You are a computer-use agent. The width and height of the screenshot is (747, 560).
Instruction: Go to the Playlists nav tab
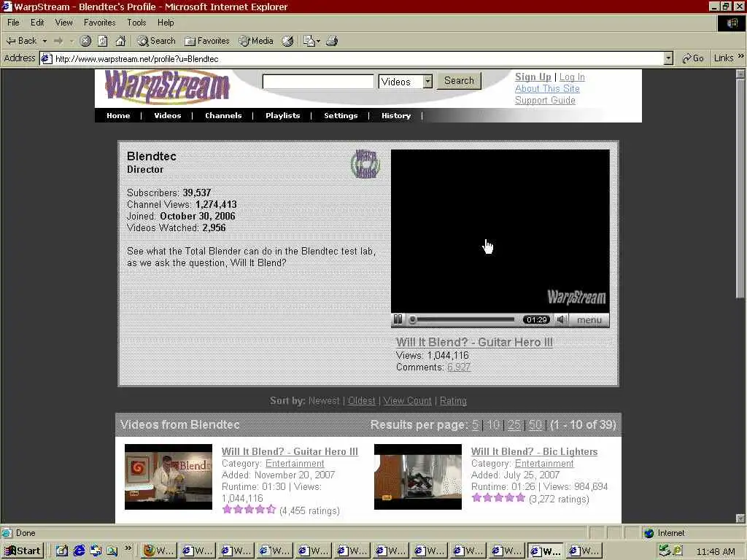pos(282,115)
